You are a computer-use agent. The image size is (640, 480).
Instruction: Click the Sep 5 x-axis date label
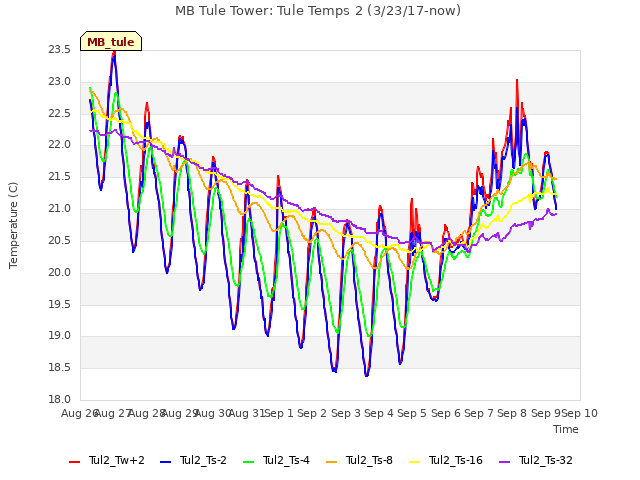click(x=412, y=413)
